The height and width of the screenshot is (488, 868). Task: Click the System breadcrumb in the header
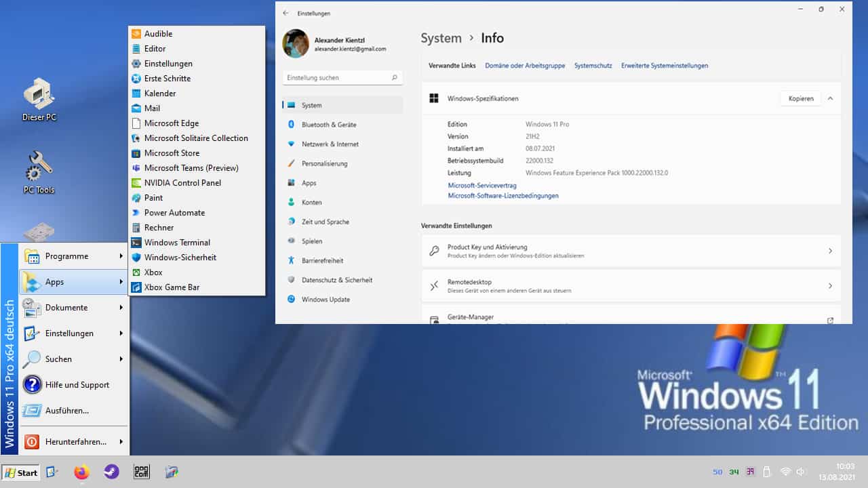coord(441,38)
